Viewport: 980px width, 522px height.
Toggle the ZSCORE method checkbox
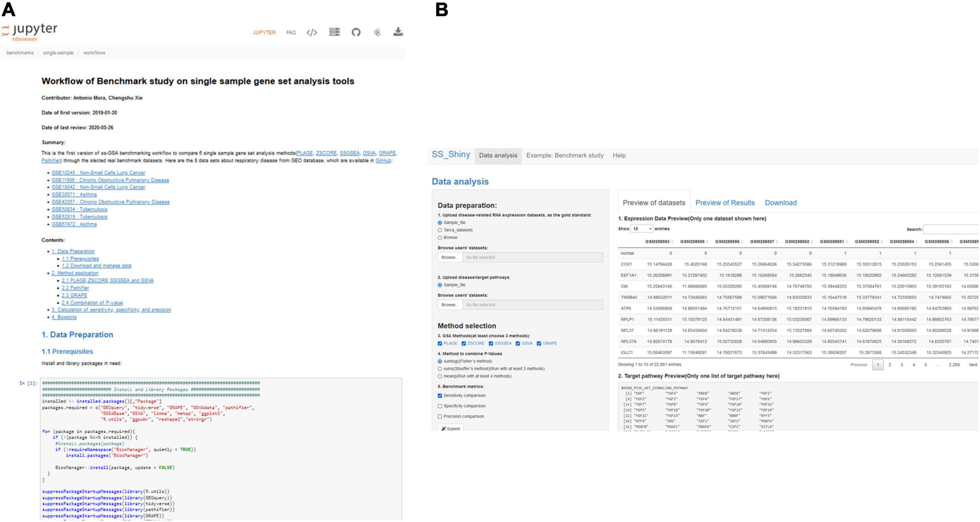[x=464, y=343]
